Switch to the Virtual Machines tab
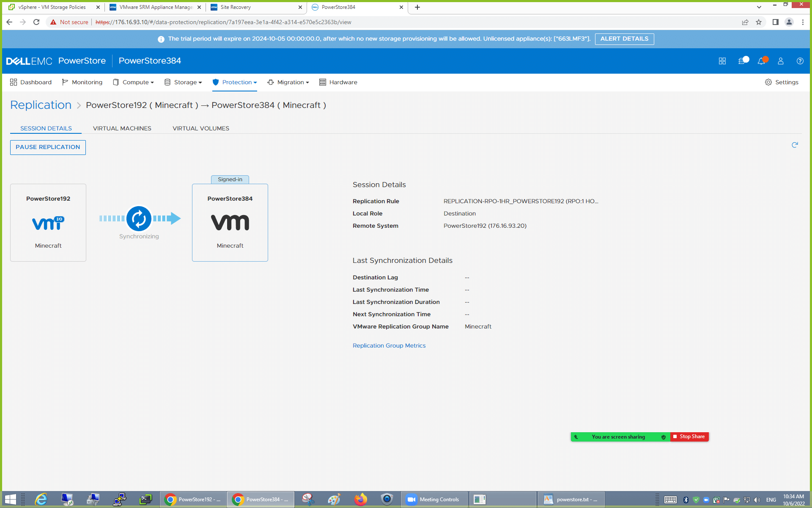The image size is (812, 508). pyautogui.click(x=122, y=128)
